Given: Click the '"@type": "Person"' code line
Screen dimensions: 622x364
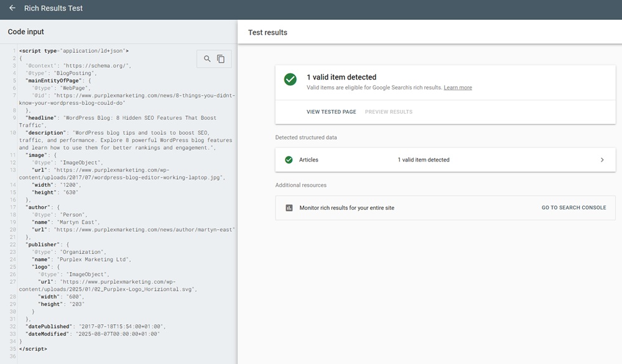Looking at the screenshot, I should coord(60,215).
